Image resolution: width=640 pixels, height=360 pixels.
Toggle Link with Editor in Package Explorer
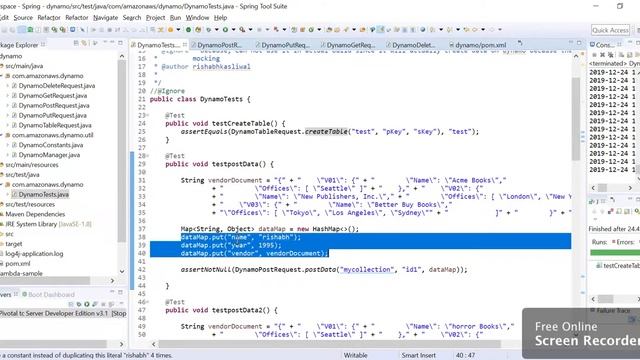click(x=84, y=43)
